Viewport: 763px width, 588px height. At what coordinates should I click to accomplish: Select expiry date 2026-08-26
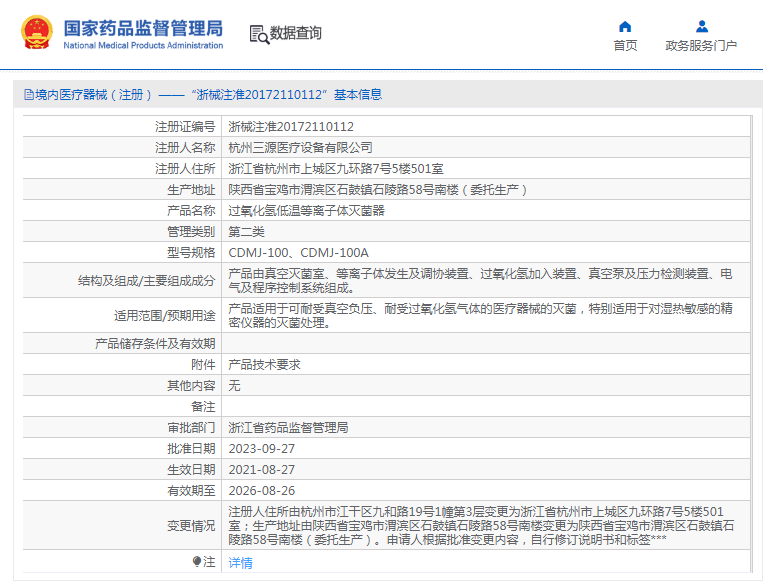pos(262,490)
